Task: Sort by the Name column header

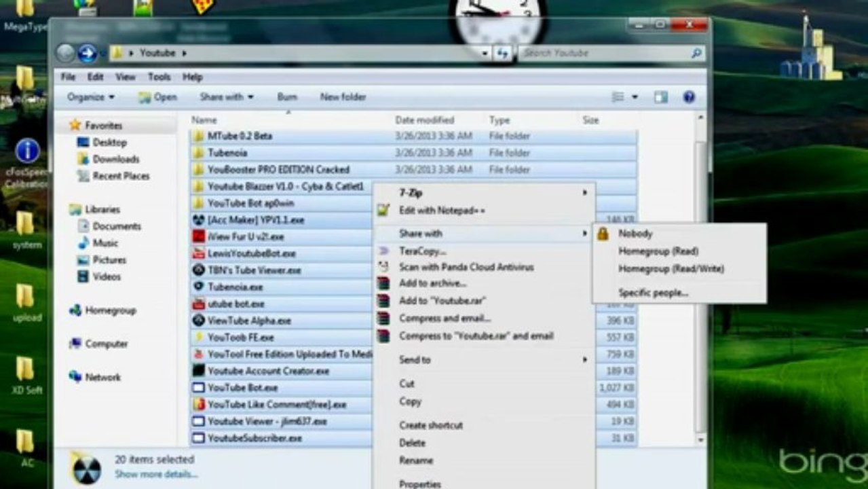Action: point(204,120)
